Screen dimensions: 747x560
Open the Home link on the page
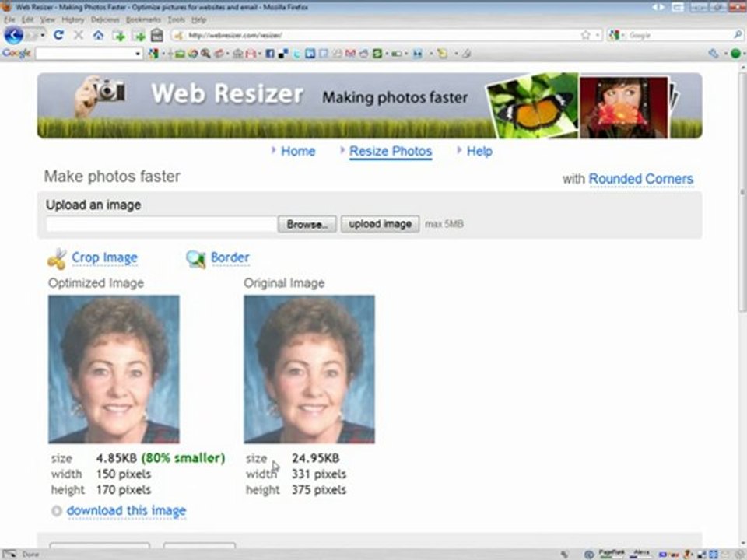tap(298, 152)
